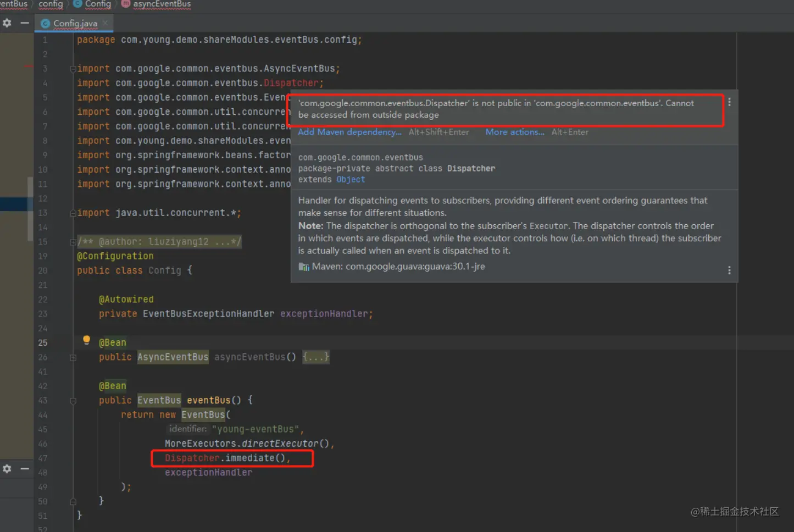
Task: Click the java.util.concurrent import fold marker
Action: [73, 213]
